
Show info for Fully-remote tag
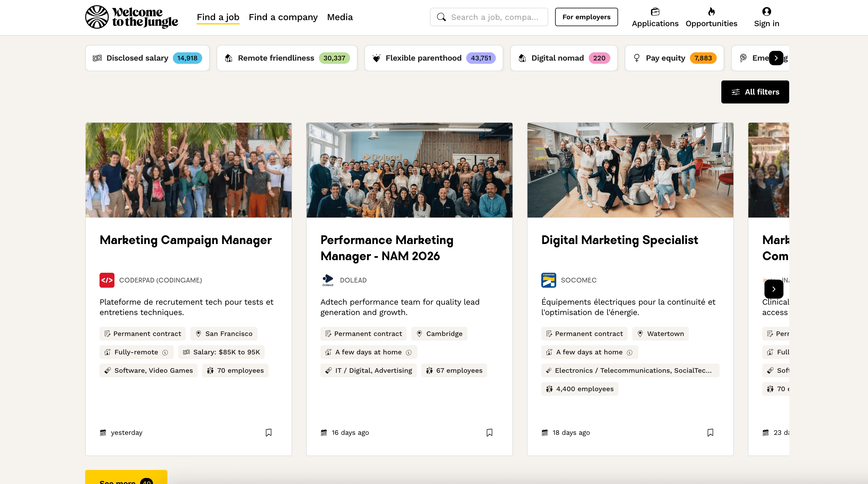(165, 353)
